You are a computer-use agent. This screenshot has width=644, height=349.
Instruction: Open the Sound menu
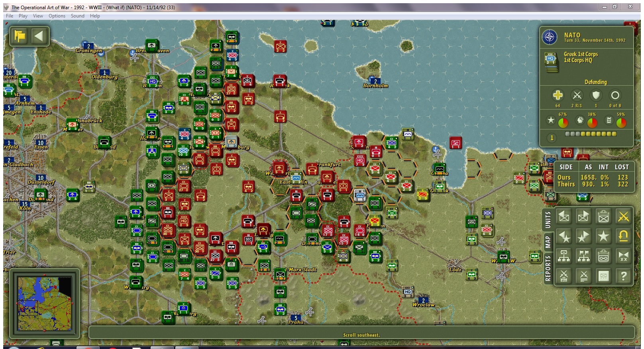(x=78, y=16)
